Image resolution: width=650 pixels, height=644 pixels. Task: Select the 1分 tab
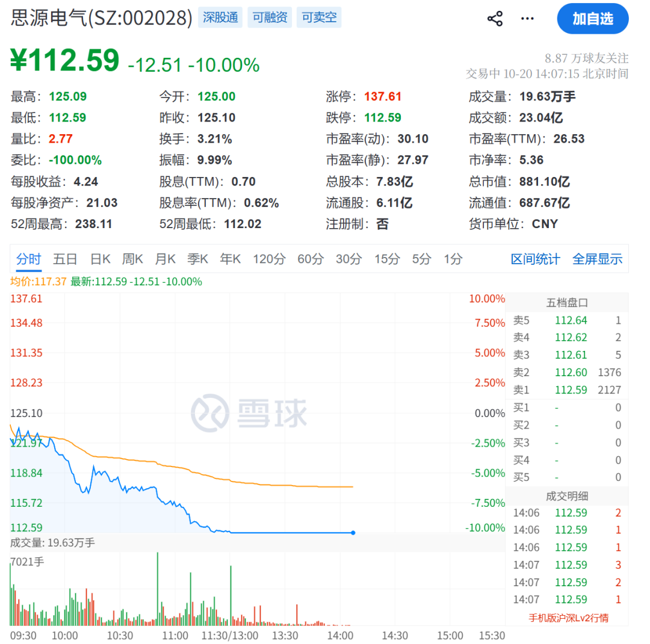pos(453,259)
